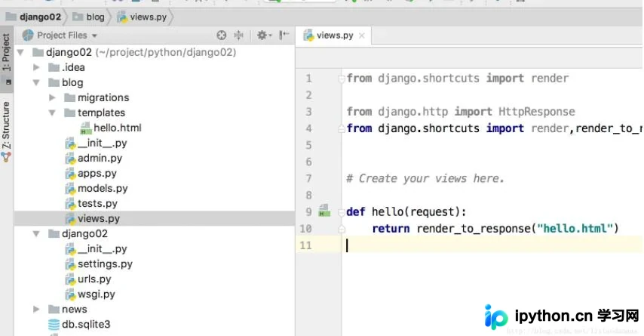Viewport: 644px width, 336px height.
Task: Click the hello.html file icon
Action: pos(86,128)
